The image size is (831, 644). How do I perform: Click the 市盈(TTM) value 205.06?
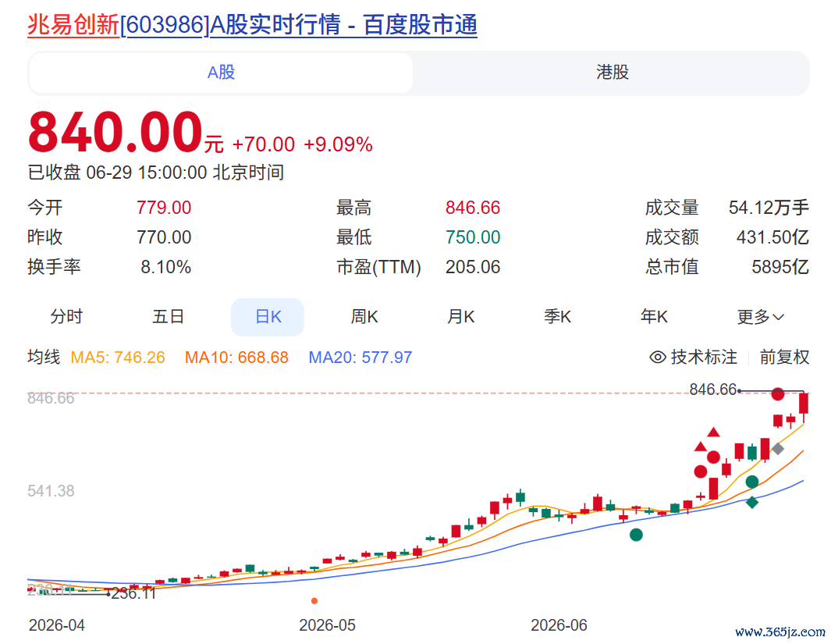pyautogui.click(x=473, y=267)
